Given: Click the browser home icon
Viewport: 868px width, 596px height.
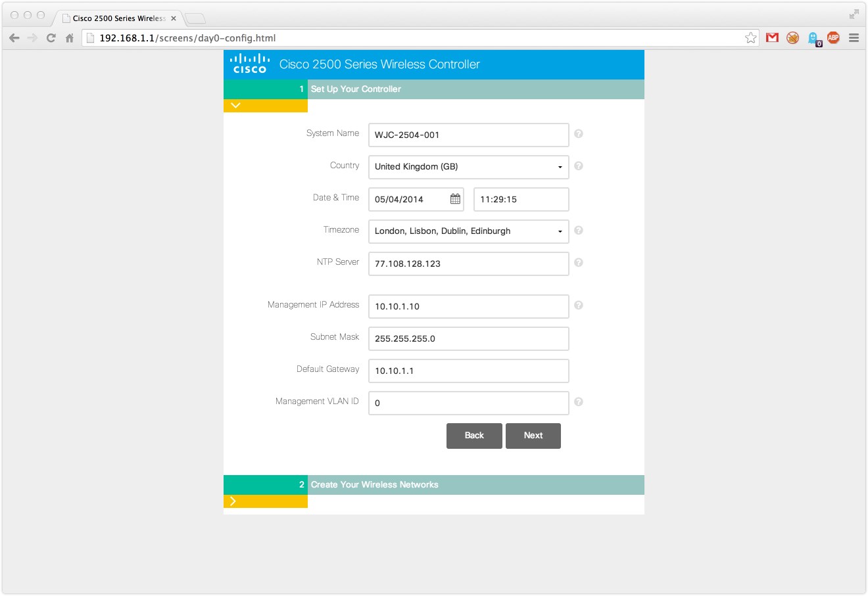Looking at the screenshot, I should [x=70, y=38].
